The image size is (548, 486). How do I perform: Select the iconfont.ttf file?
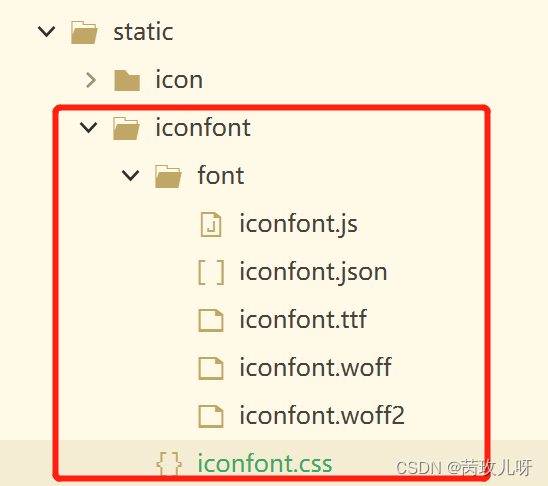tap(303, 319)
